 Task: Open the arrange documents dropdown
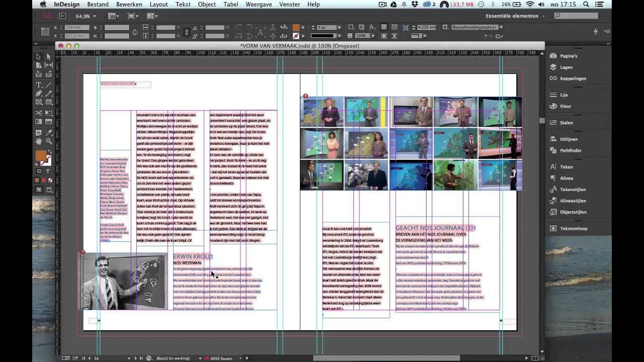coord(152,16)
